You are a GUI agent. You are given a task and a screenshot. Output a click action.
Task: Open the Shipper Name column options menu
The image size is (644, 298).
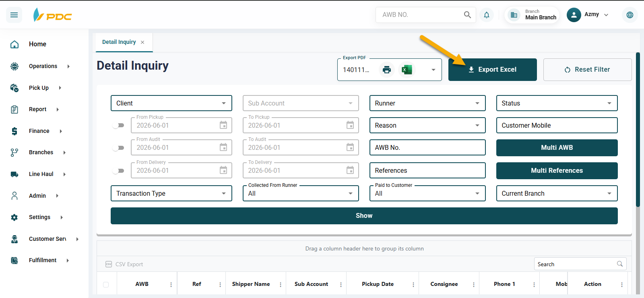coord(281,285)
